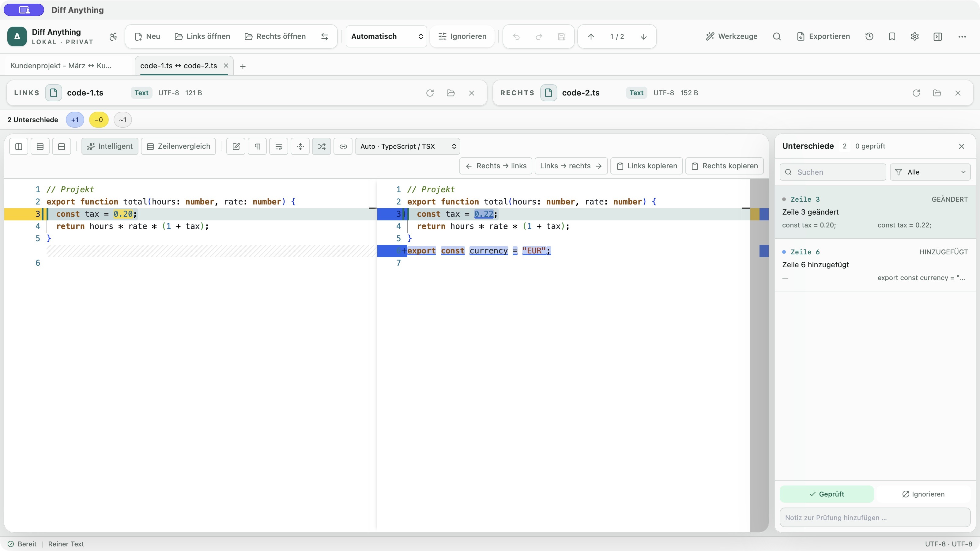This screenshot has width=980, height=551.
Task: Toggle the shuffle moved-lines icon
Action: (322, 146)
